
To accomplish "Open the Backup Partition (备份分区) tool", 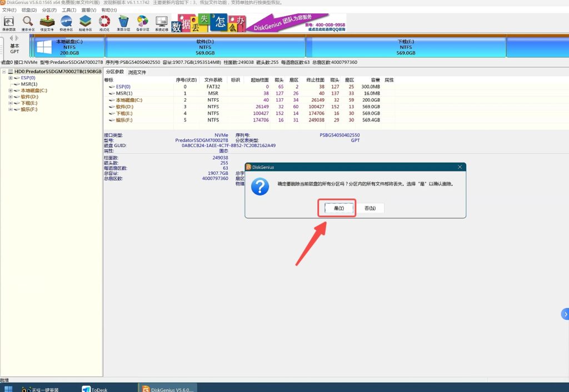I will [143, 23].
